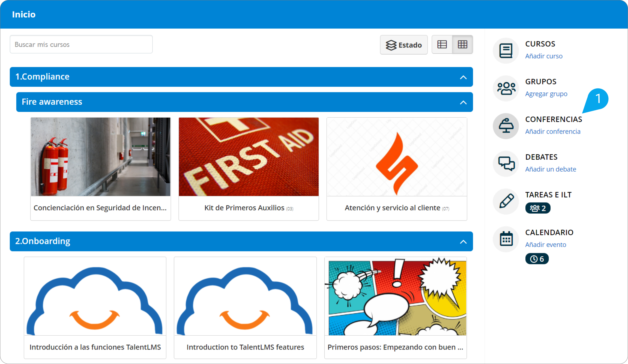Click the CURSOS section heading
The image size is (628, 364).
pyautogui.click(x=540, y=44)
